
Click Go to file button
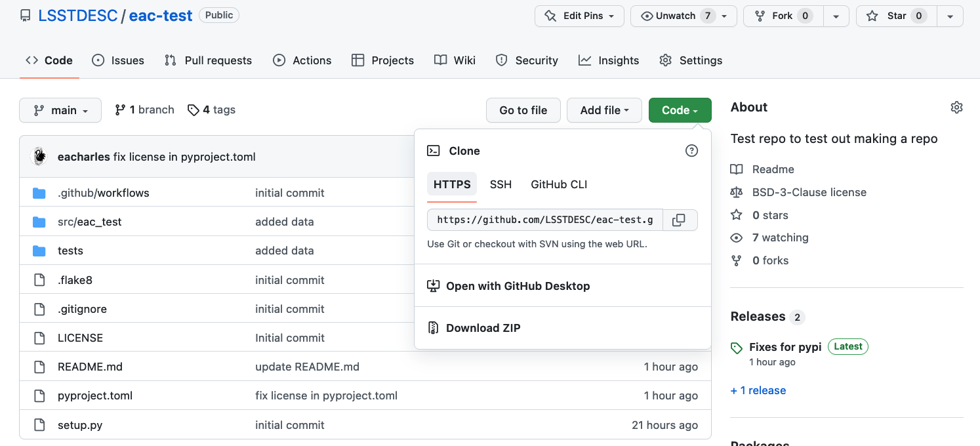pyautogui.click(x=523, y=110)
